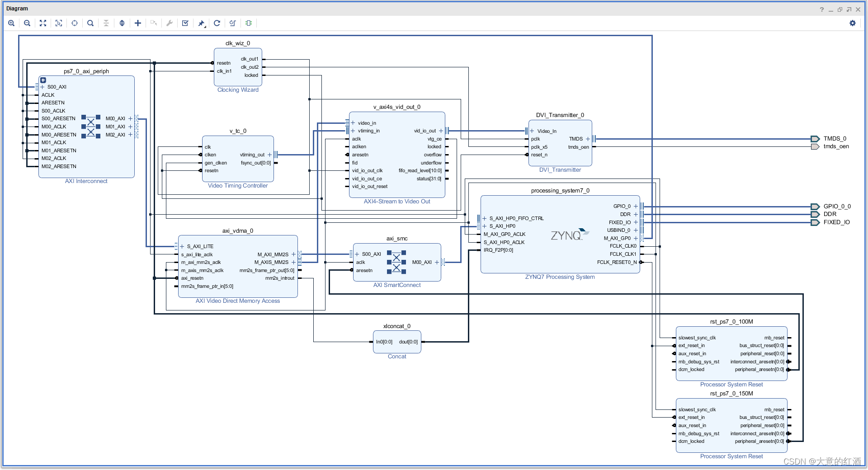This screenshot has height=470, width=868.
Task: Expand the S_AXI_HP0_FIFO_CTRL interface pin
Action: (x=485, y=218)
